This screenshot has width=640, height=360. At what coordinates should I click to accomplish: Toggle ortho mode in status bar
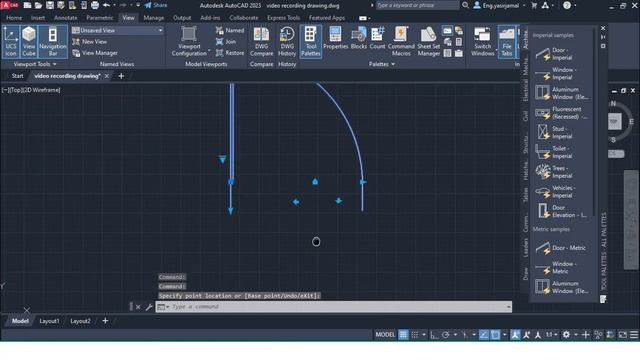(434, 335)
